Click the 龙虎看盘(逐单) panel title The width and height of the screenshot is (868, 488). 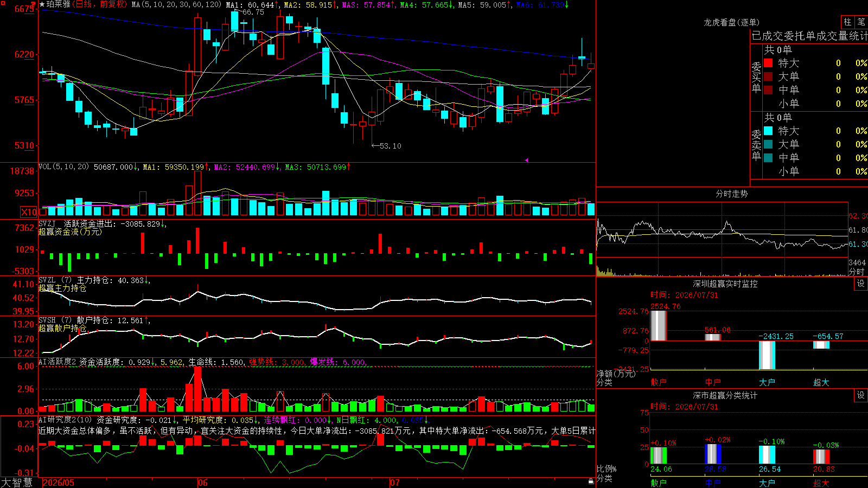click(732, 22)
